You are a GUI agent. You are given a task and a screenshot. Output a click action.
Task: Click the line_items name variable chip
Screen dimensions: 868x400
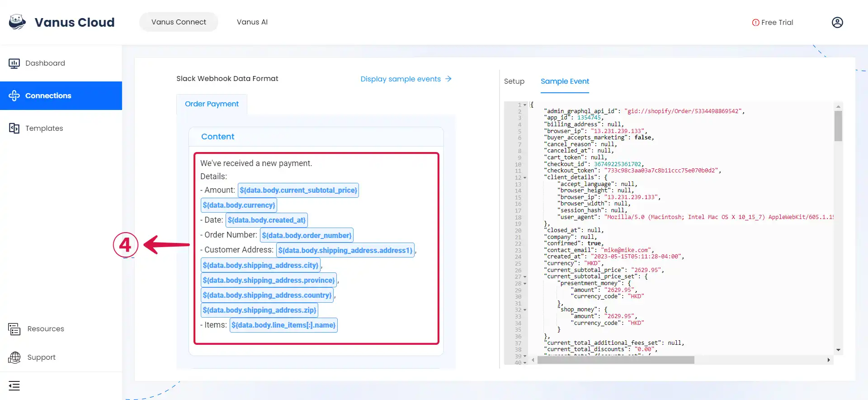tap(283, 325)
